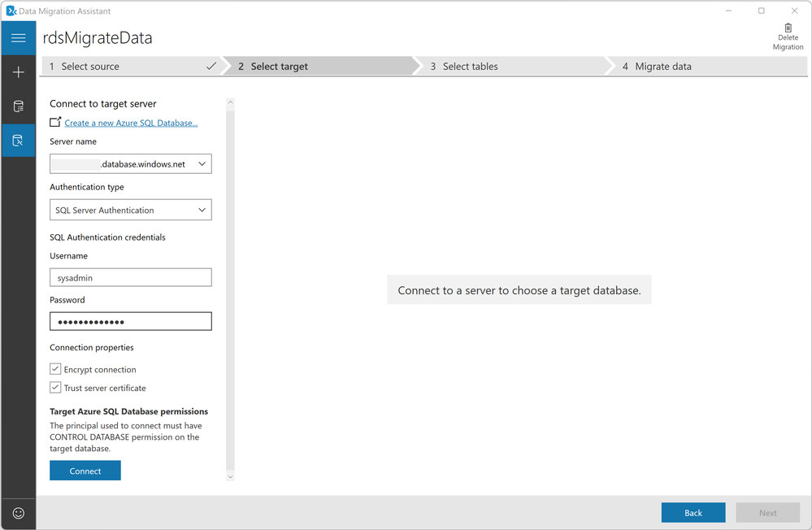Click the scroll down arrow of connection panel

pyautogui.click(x=231, y=476)
